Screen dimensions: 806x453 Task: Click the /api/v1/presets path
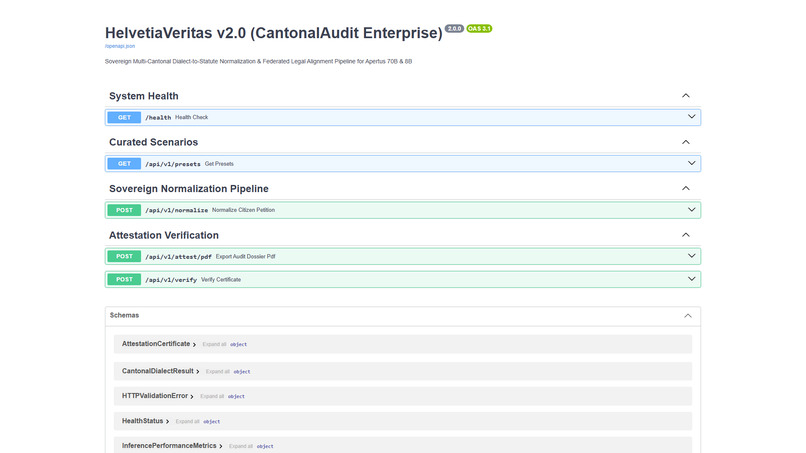pyautogui.click(x=173, y=164)
